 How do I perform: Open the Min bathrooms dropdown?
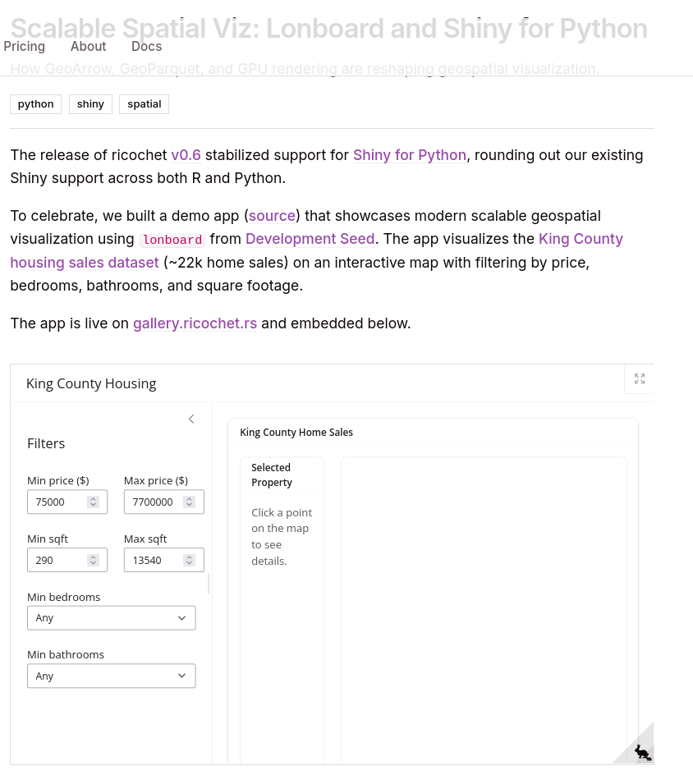point(112,676)
